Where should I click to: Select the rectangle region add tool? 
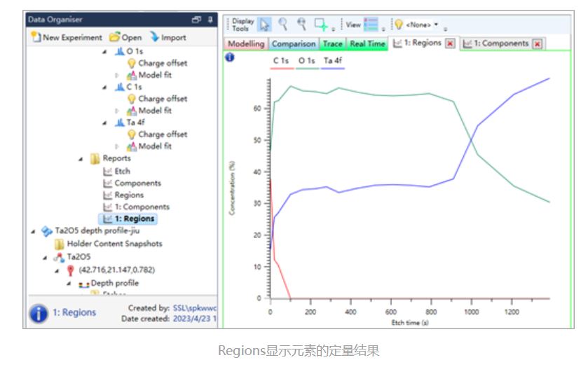(322, 25)
